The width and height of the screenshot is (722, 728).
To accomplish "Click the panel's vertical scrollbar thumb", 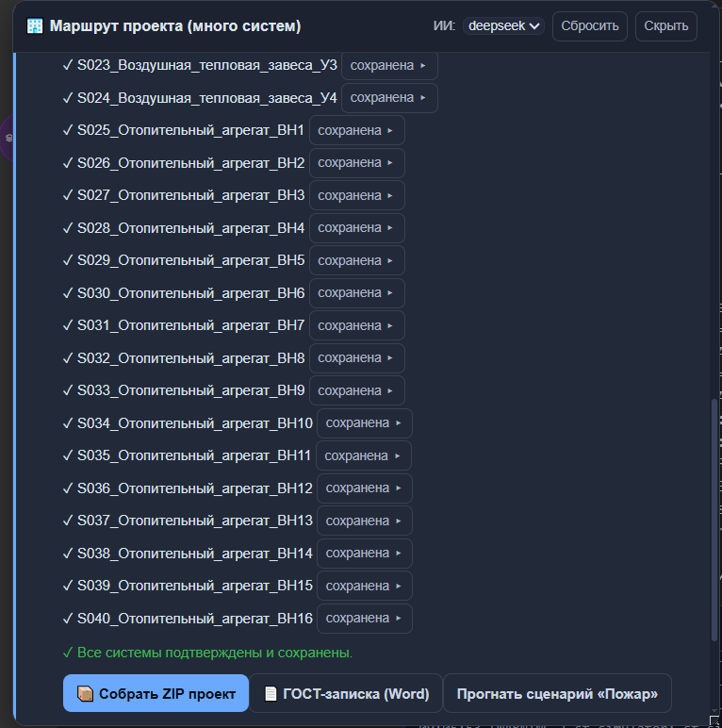I will pyautogui.click(x=714, y=520).
